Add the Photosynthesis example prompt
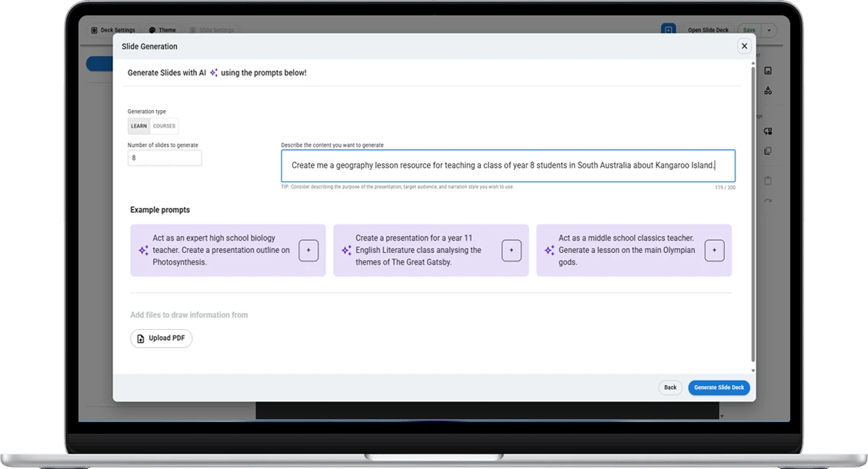 click(309, 251)
